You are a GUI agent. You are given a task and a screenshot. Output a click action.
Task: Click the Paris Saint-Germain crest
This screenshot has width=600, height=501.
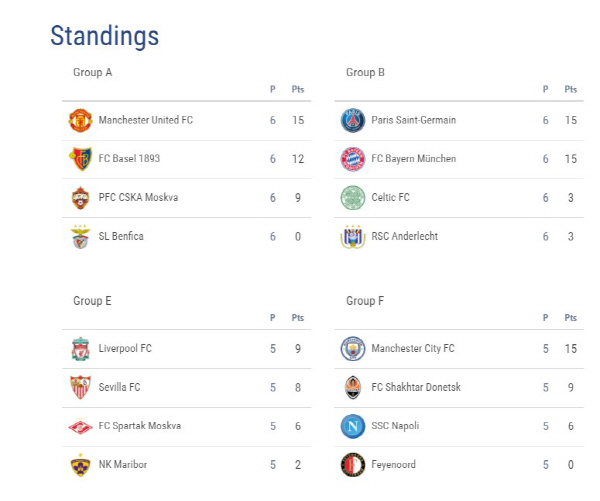(x=353, y=121)
